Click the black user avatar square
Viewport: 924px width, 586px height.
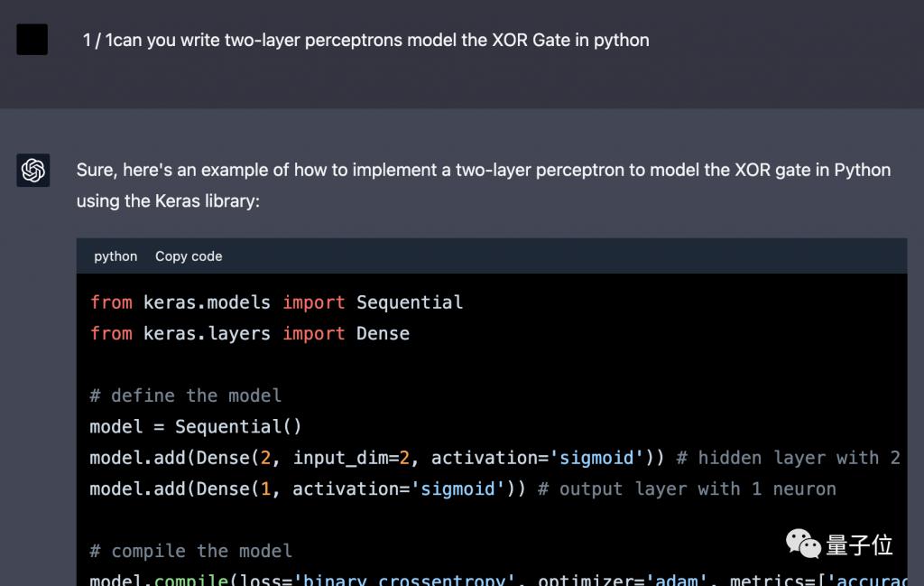coord(32,40)
